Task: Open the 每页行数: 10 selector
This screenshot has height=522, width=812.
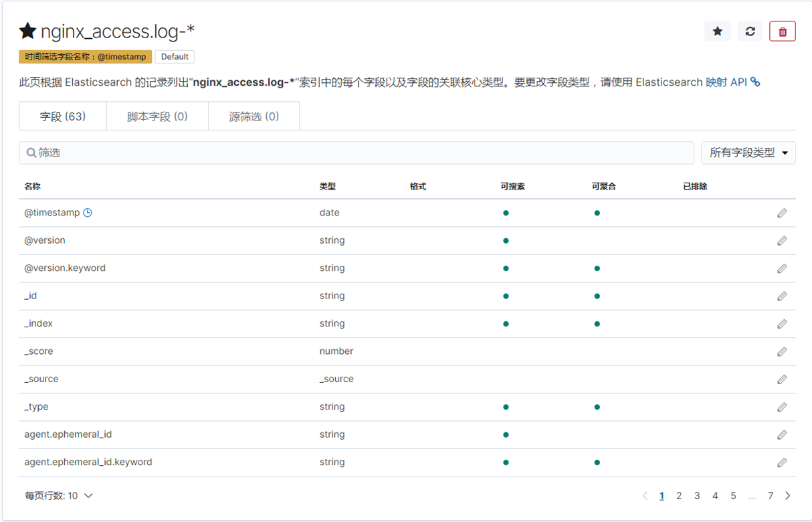Action: coord(59,496)
